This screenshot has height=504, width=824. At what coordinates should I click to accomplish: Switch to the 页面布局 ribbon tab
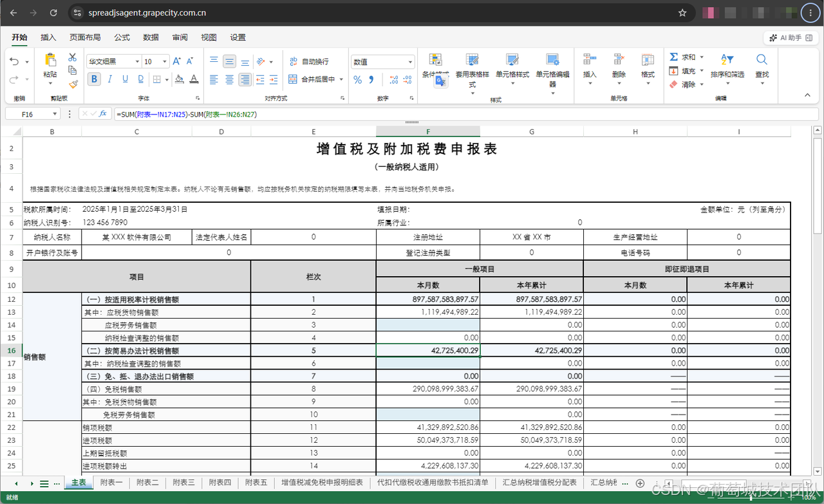pos(85,37)
